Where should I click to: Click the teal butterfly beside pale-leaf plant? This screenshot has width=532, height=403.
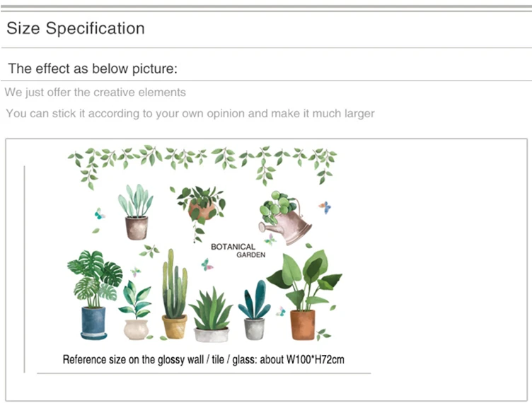point(99,214)
